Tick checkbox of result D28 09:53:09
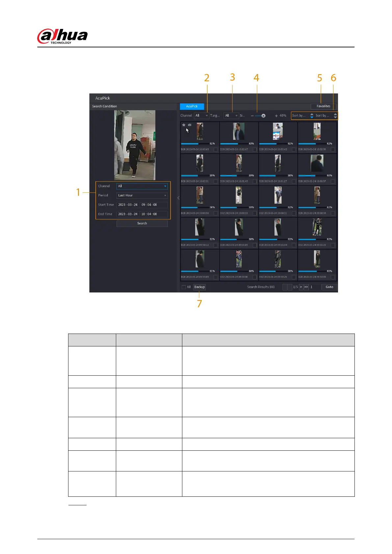392x554 pixels. 333,277
